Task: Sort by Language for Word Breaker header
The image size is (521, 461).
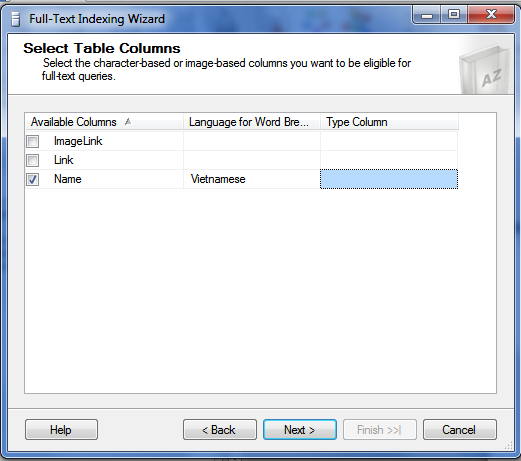Action: [x=252, y=122]
